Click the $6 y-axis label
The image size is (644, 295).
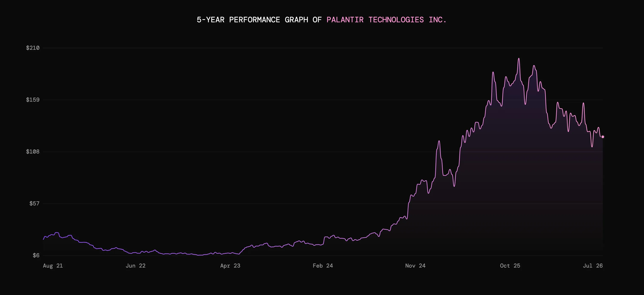click(x=36, y=255)
